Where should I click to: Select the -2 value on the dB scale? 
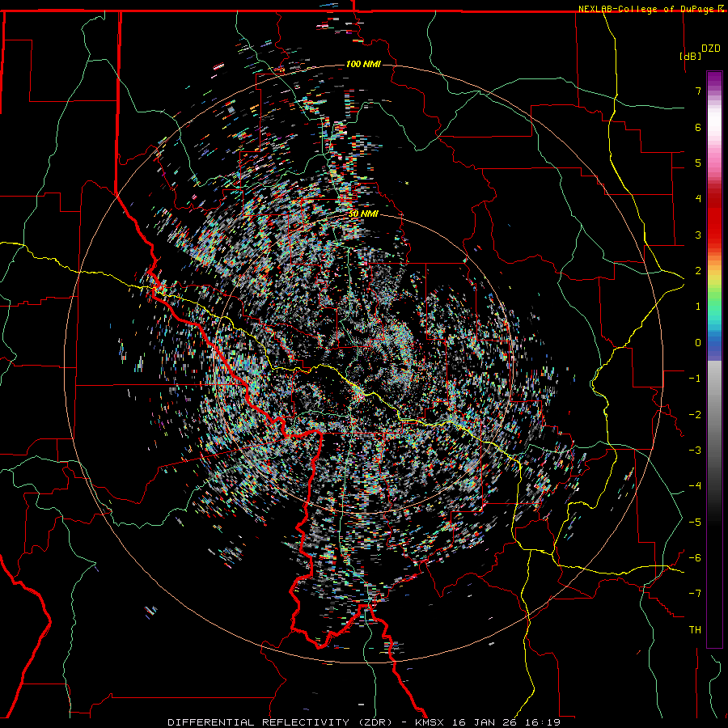[695, 414]
